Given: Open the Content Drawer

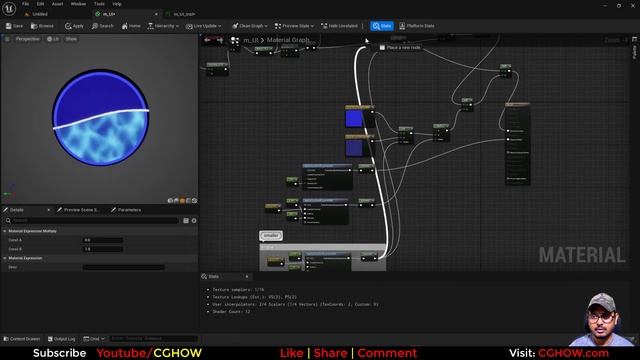Looking at the screenshot, I should coord(22,339).
